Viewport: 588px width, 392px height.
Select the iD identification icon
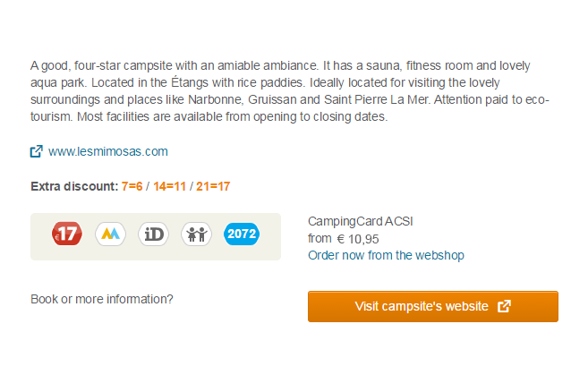click(153, 234)
